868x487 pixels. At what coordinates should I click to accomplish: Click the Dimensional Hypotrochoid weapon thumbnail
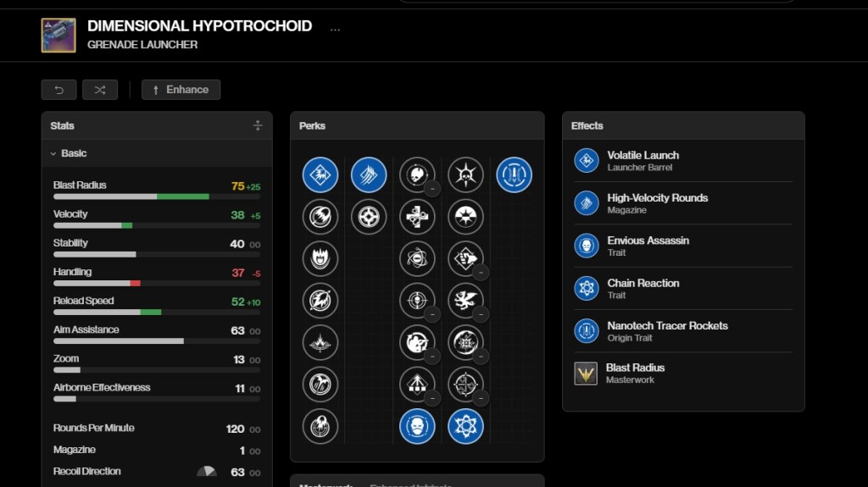[58, 36]
